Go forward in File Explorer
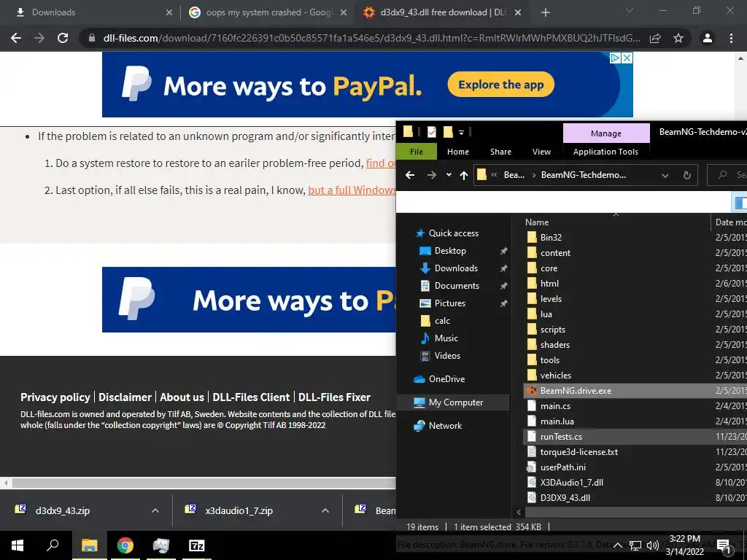This screenshot has width=747, height=560. [432, 175]
